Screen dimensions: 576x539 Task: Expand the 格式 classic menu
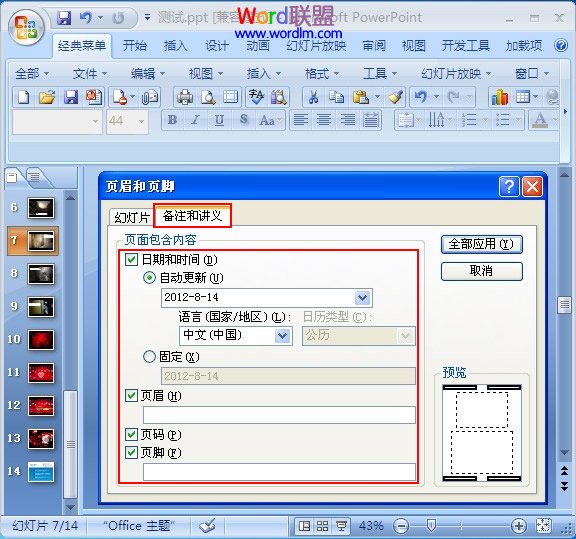tap(322, 74)
